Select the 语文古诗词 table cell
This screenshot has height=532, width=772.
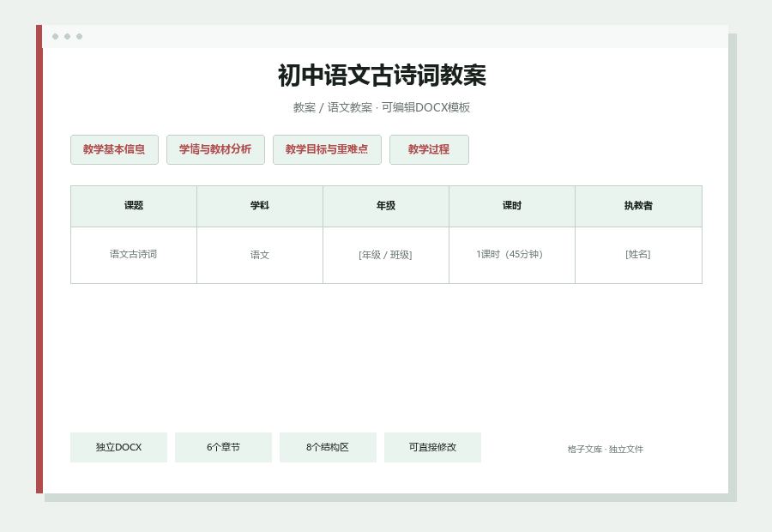tap(134, 255)
